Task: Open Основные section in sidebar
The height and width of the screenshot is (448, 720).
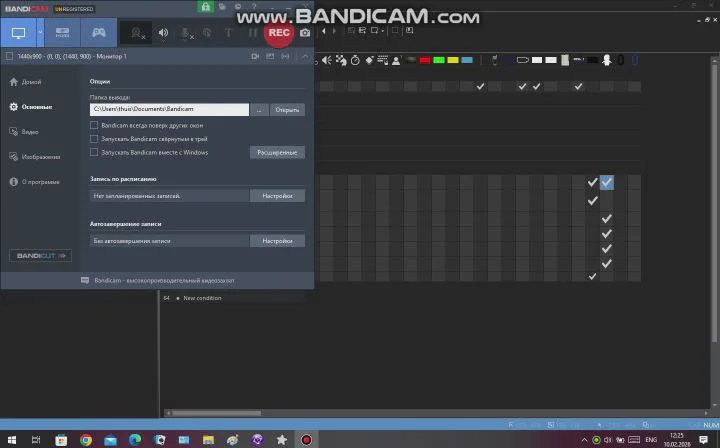Action: [31, 106]
